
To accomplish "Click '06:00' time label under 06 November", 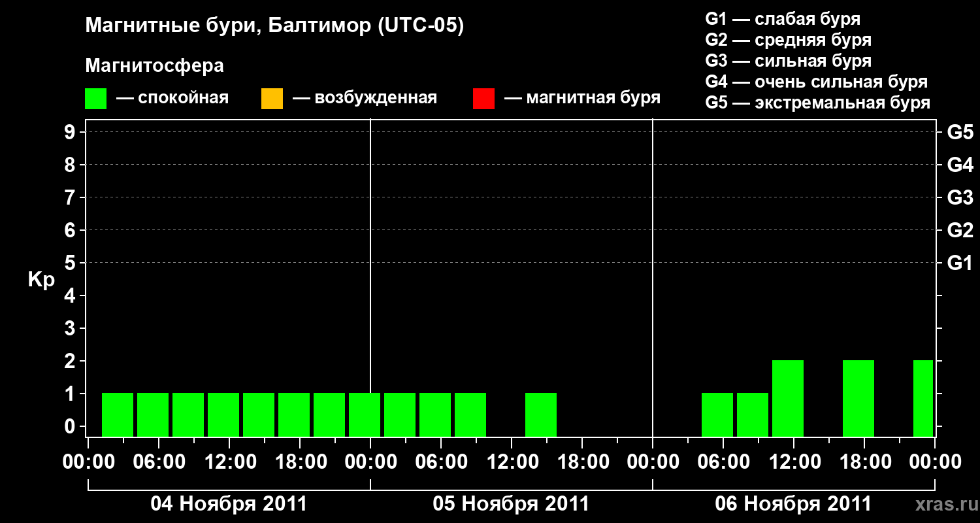I will 723,462.
